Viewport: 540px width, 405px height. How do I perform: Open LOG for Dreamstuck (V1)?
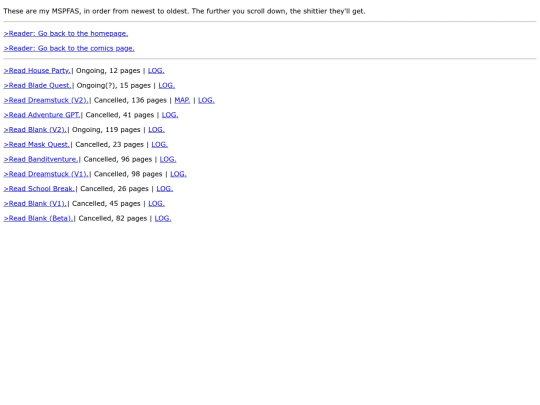(178, 174)
